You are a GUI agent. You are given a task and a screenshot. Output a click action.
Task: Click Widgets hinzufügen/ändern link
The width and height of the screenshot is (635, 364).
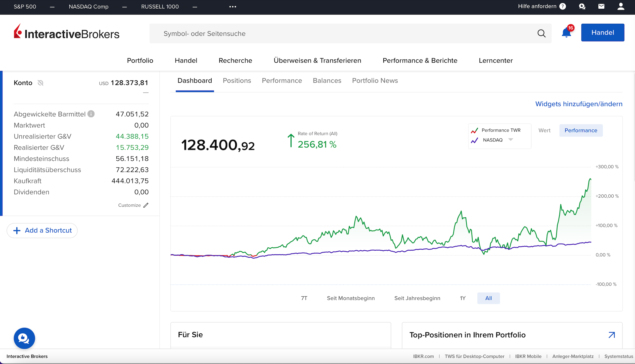point(579,104)
